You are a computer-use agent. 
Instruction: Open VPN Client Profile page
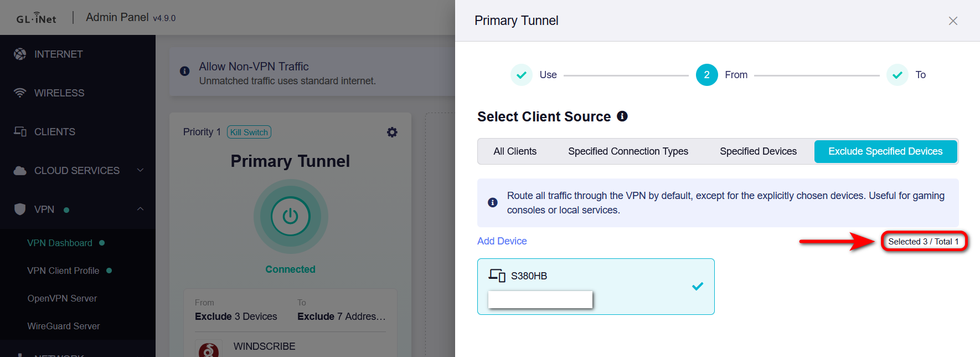(63, 271)
